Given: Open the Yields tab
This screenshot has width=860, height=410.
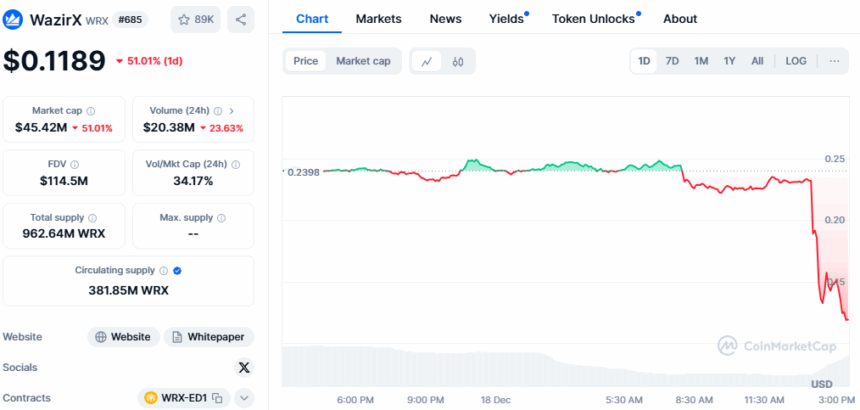Looking at the screenshot, I should pyautogui.click(x=507, y=19).
